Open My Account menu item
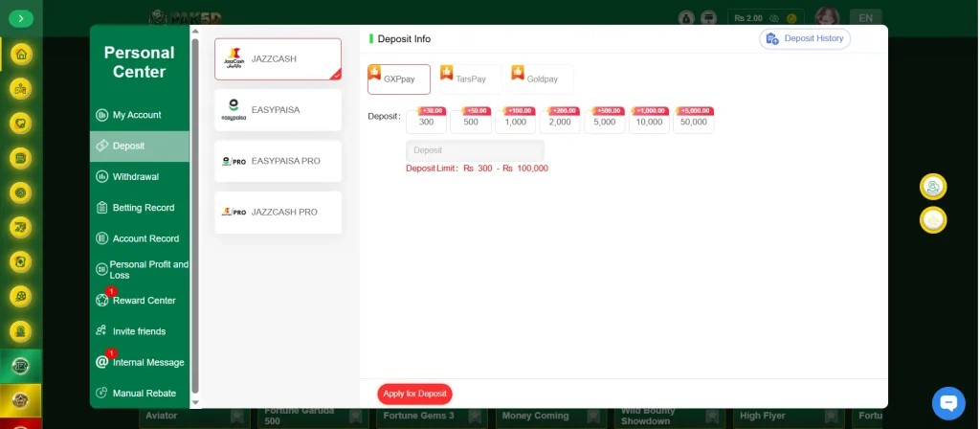The image size is (980, 429). [x=140, y=115]
